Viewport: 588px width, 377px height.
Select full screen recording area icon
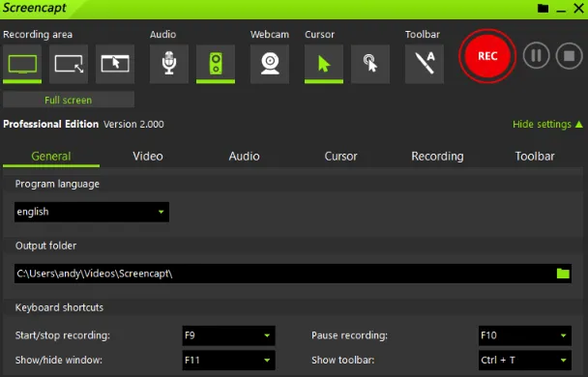tap(22, 64)
